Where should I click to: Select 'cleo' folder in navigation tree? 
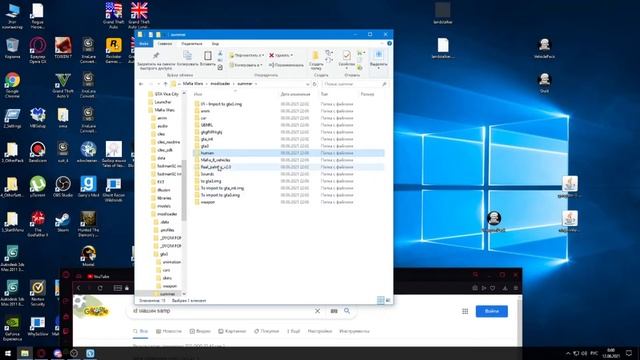[158, 134]
